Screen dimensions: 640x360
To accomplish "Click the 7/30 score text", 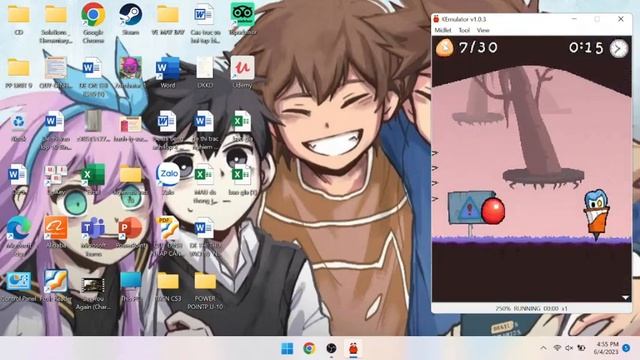I will pos(478,48).
